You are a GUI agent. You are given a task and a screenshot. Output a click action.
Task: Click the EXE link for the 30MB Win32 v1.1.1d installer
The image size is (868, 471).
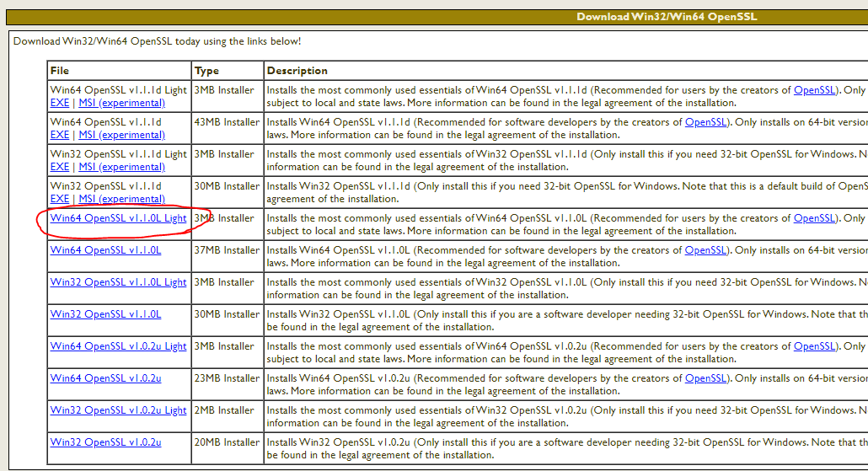point(60,199)
